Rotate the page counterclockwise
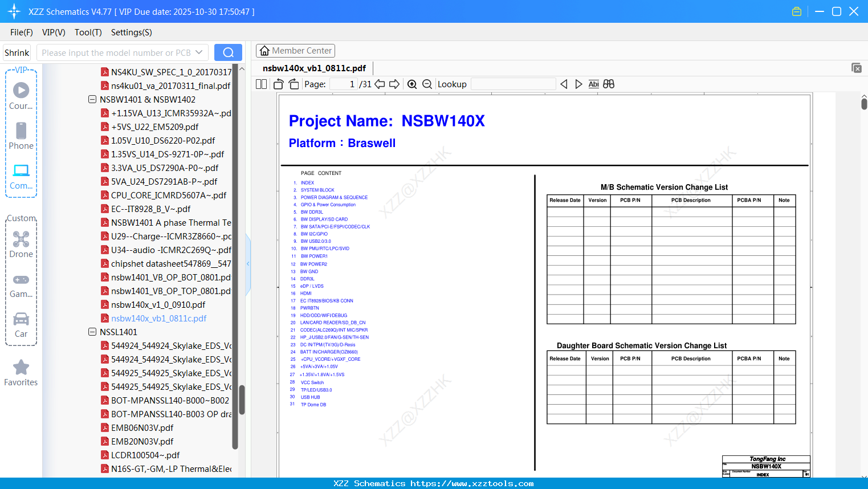 [279, 84]
